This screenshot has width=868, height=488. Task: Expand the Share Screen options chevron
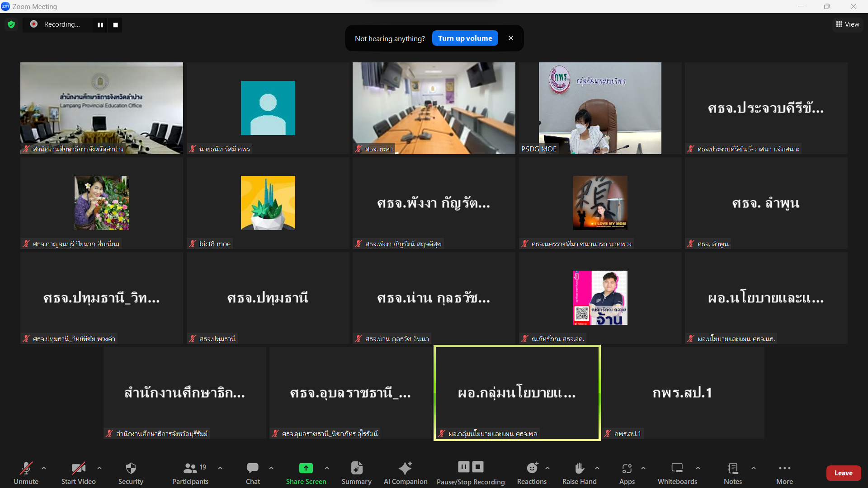pos(327,468)
